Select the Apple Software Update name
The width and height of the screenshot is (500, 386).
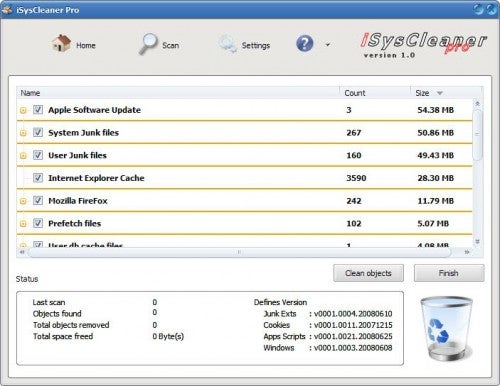point(94,110)
